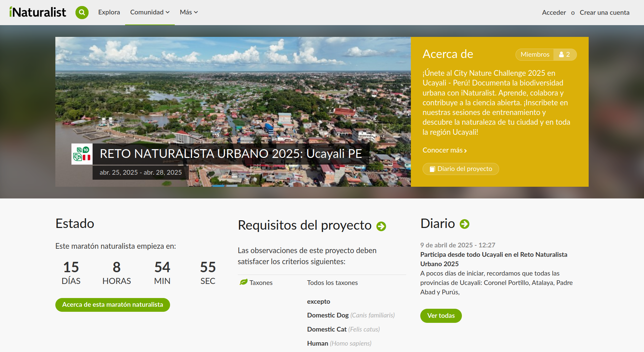Open journal post 'Participa desde todo Ucayali'
Image resolution: width=644 pixels, height=352 pixels.
click(494, 259)
